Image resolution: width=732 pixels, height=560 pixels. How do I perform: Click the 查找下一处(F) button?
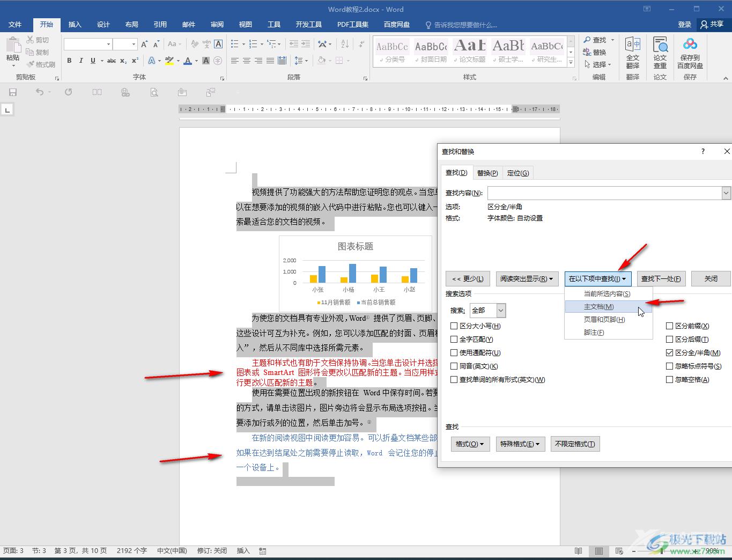coord(661,279)
